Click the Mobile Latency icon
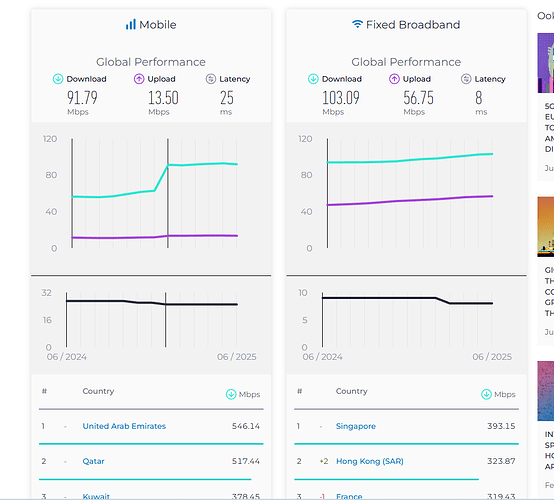This screenshot has width=554, height=500. (x=211, y=79)
